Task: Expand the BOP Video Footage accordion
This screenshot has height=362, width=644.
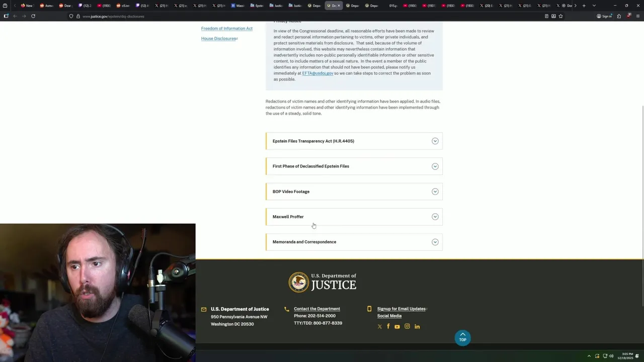Action: click(x=354, y=192)
